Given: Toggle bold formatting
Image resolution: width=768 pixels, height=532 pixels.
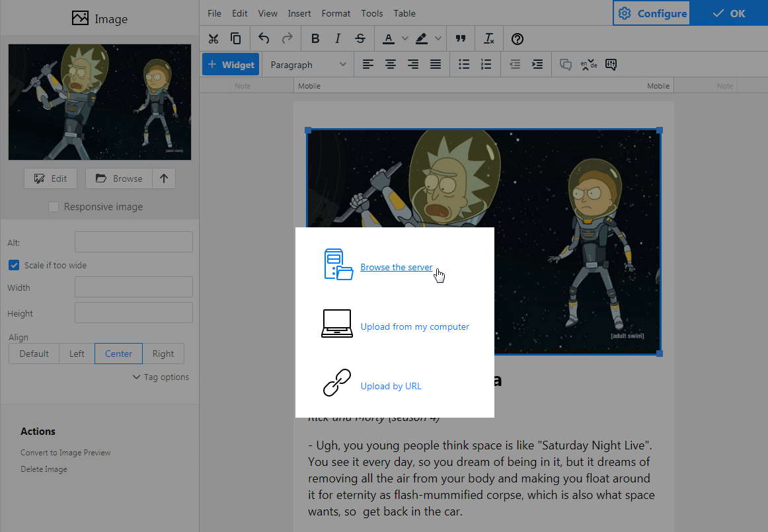Looking at the screenshot, I should 315,39.
